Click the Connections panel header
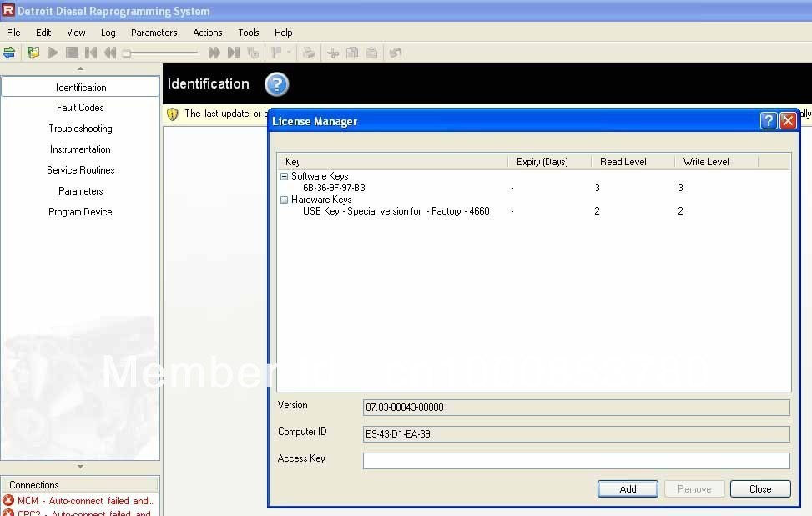812x516 pixels. [80, 485]
